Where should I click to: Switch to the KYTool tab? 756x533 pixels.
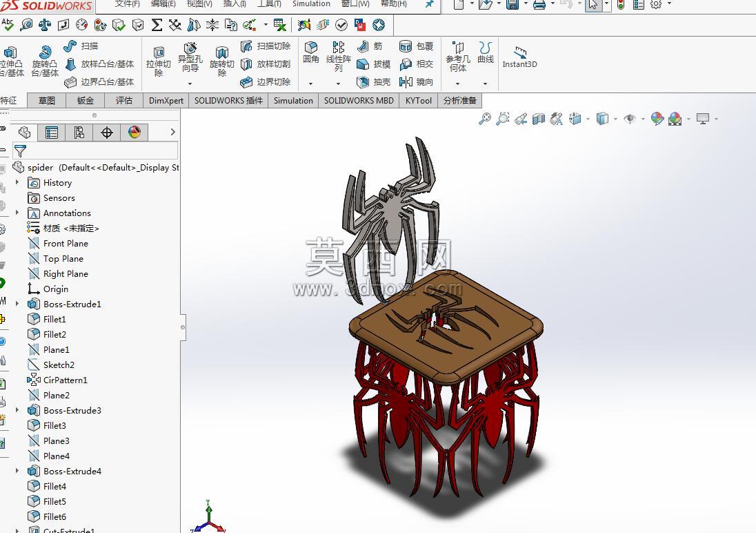pos(418,100)
